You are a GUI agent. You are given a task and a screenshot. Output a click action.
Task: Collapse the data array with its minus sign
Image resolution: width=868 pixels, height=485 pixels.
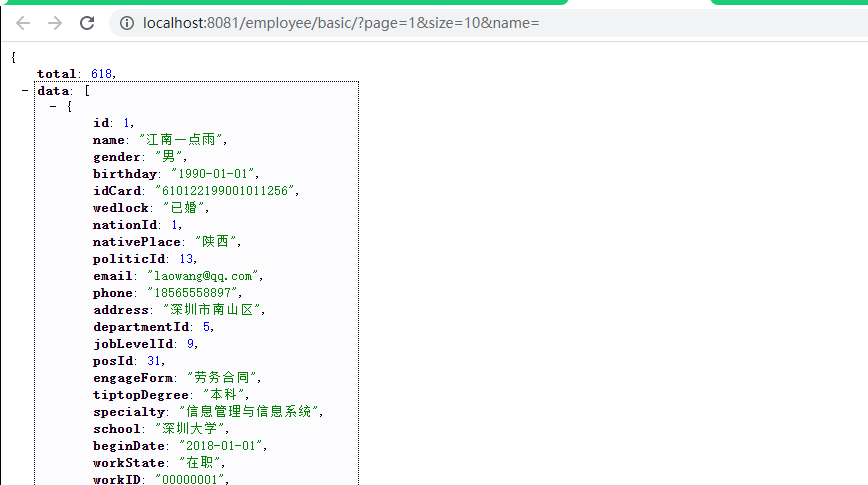(25, 90)
